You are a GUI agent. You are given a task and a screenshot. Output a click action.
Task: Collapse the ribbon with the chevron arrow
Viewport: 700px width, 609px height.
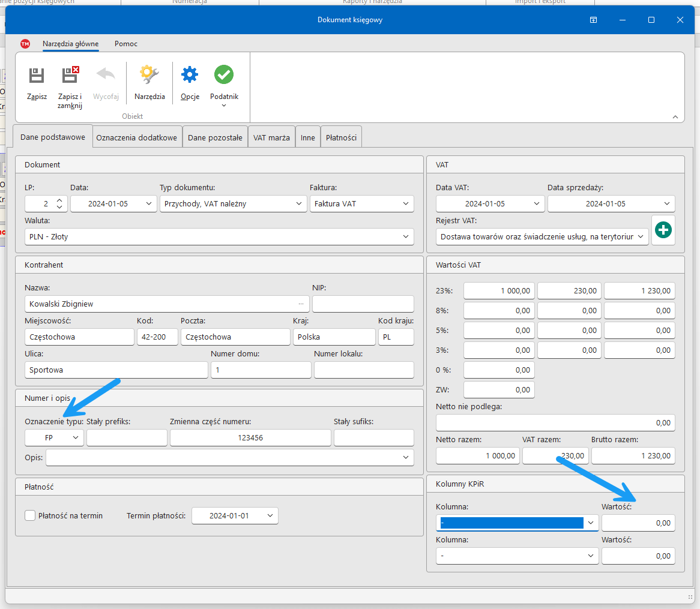[674, 117]
